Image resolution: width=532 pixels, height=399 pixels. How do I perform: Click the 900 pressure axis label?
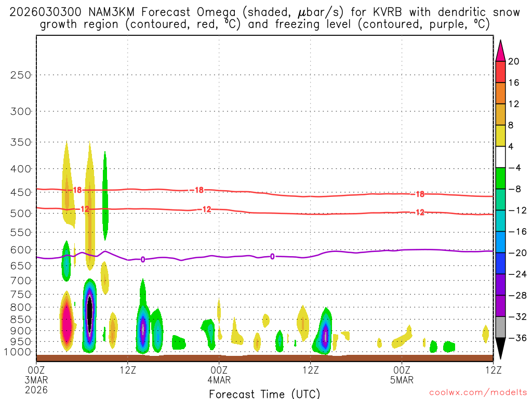click(21, 331)
